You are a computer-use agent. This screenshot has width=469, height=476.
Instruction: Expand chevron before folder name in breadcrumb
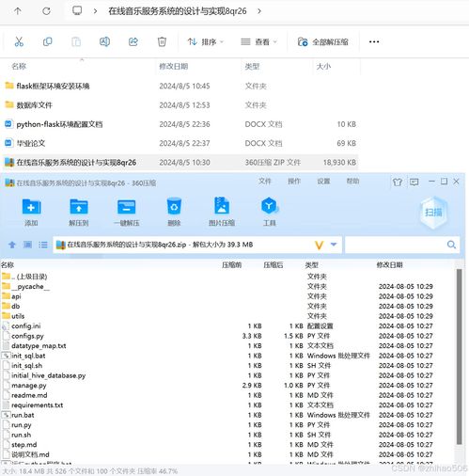point(95,11)
